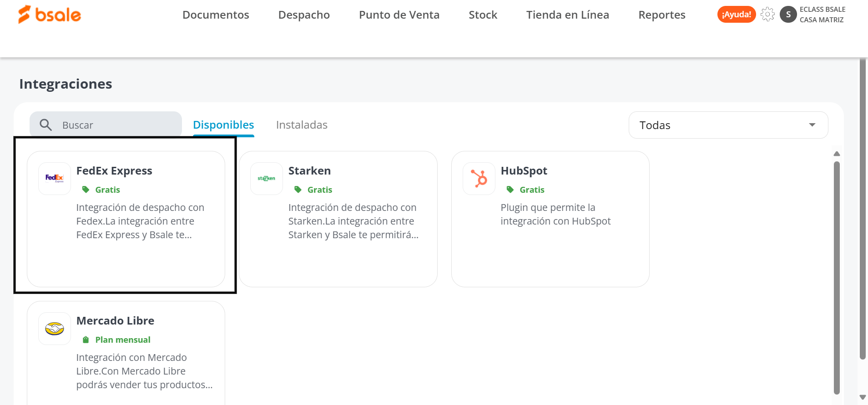The image size is (868, 405).
Task: Click the Mercado Libre handshake icon
Action: [55, 329]
